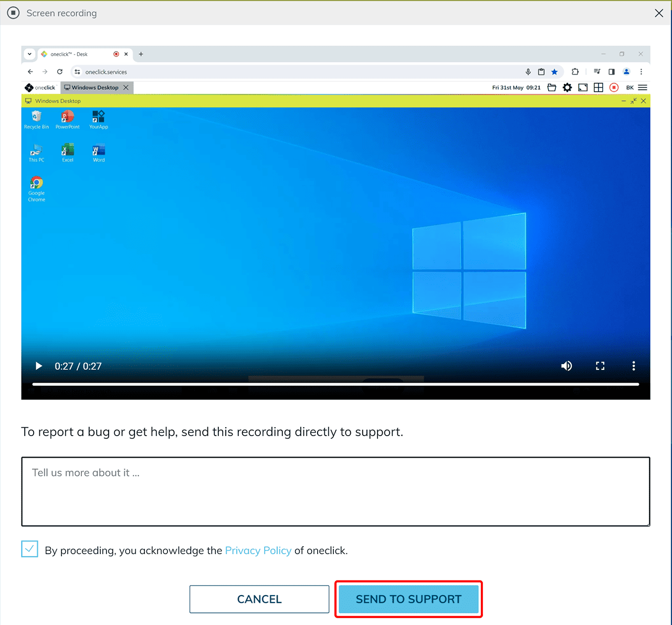Viewport: 672px width, 625px height.
Task: Click the folder icon in oneclick toolbar
Action: tap(552, 88)
